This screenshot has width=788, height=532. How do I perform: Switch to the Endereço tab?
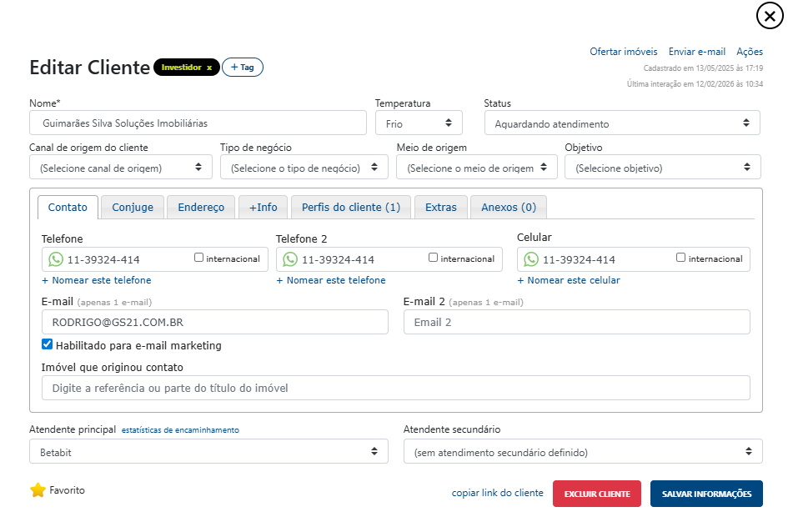[x=201, y=207]
